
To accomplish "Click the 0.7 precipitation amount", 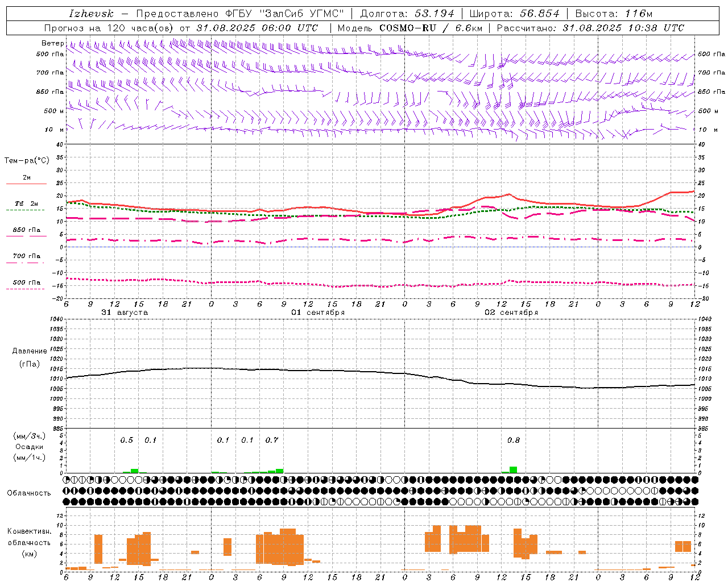I will (x=272, y=440).
